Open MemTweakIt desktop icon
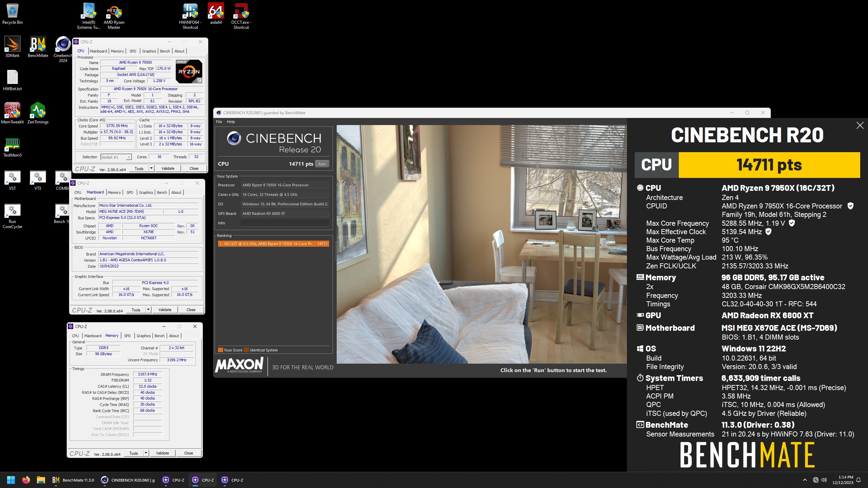The width and height of the screenshot is (868, 488). pyautogui.click(x=12, y=114)
